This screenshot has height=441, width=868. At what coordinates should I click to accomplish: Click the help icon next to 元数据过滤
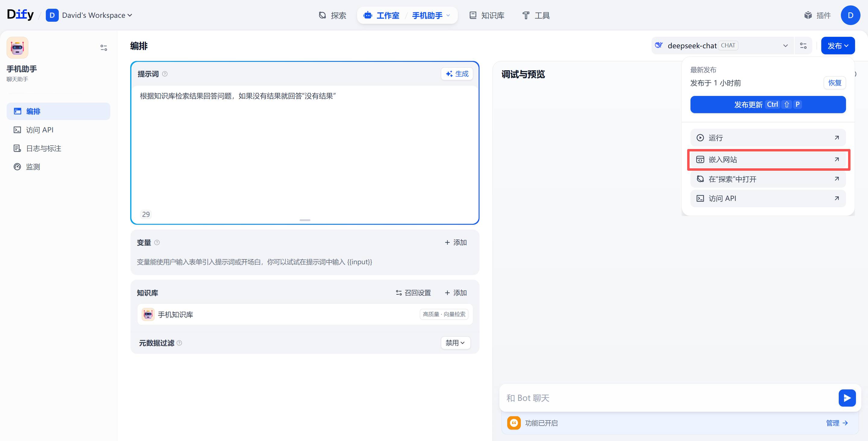[179, 343]
